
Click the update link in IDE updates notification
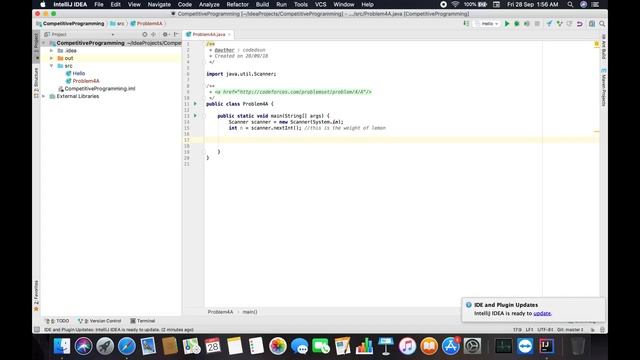click(x=542, y=313)
